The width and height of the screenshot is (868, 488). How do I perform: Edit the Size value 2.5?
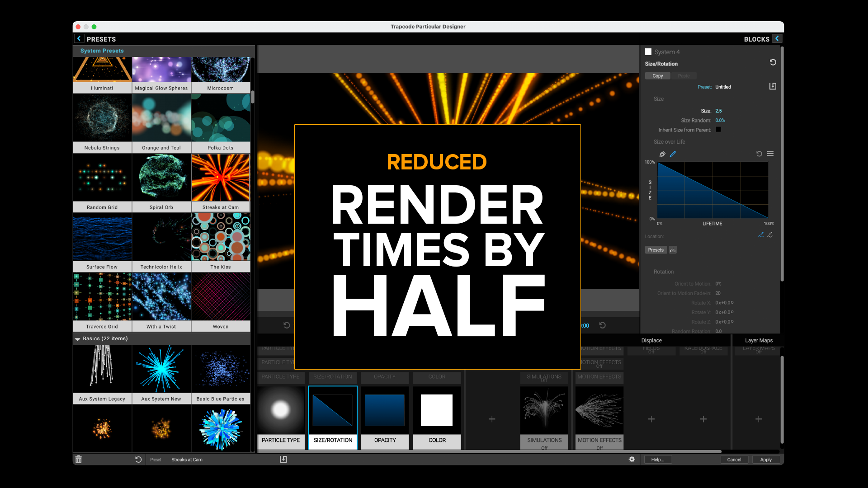(x=718, y=111)
